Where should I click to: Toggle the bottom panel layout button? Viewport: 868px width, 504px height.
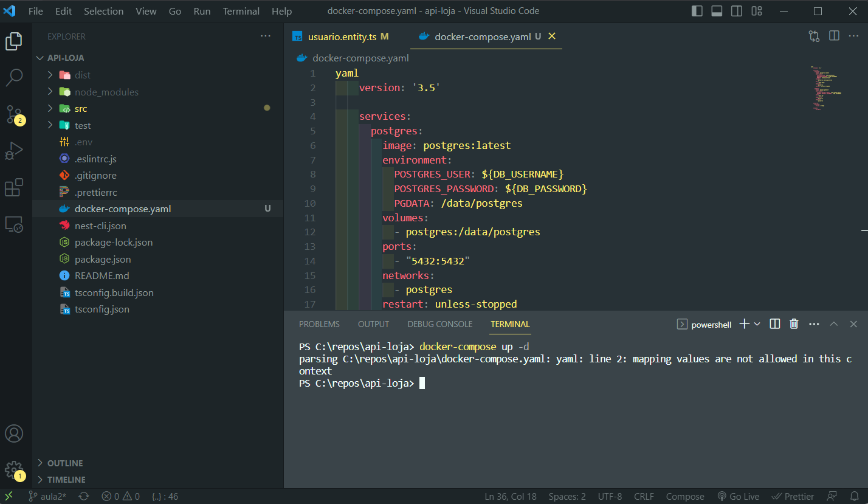[717, 11]
